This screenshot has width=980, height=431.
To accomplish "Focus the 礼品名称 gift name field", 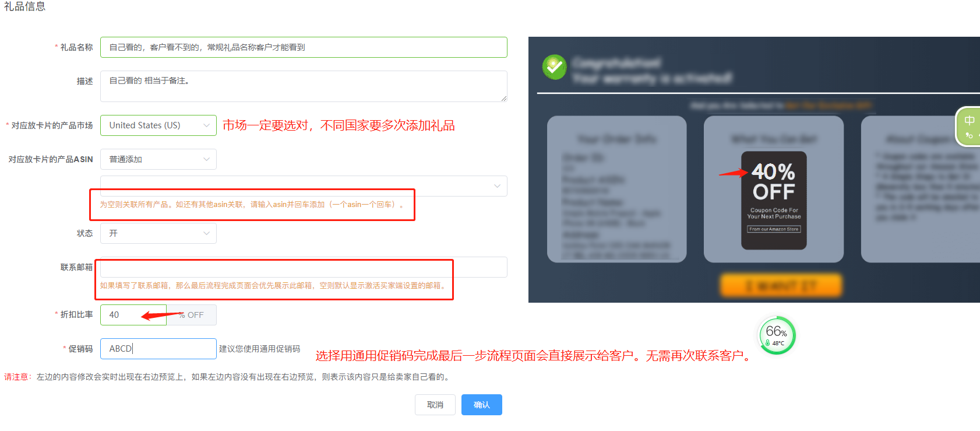I will click(304, 47).
